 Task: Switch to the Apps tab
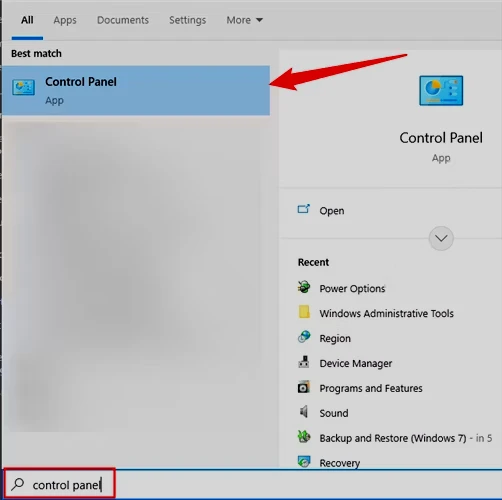click(65, 20)
